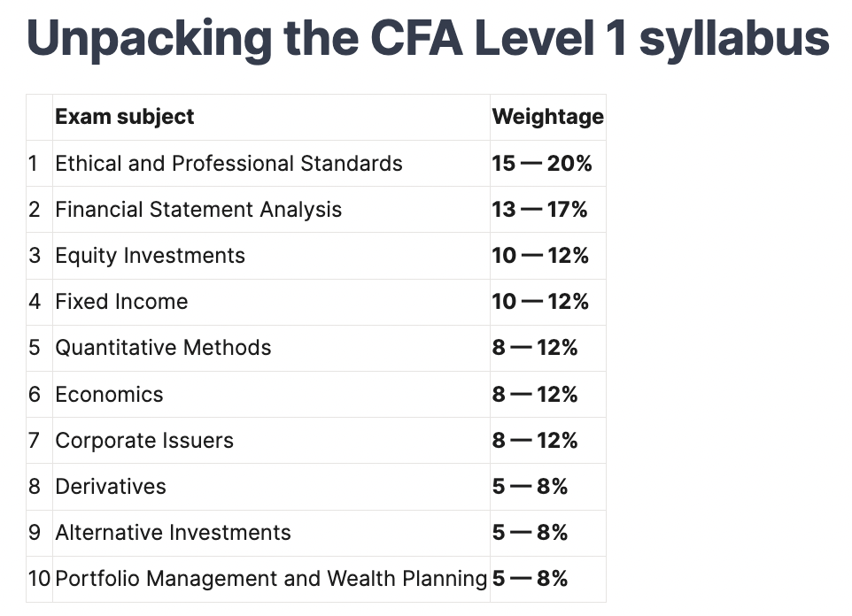Click the 'Economics' subject cell
This screenshot has width=852, height=616.
[109, 394]
